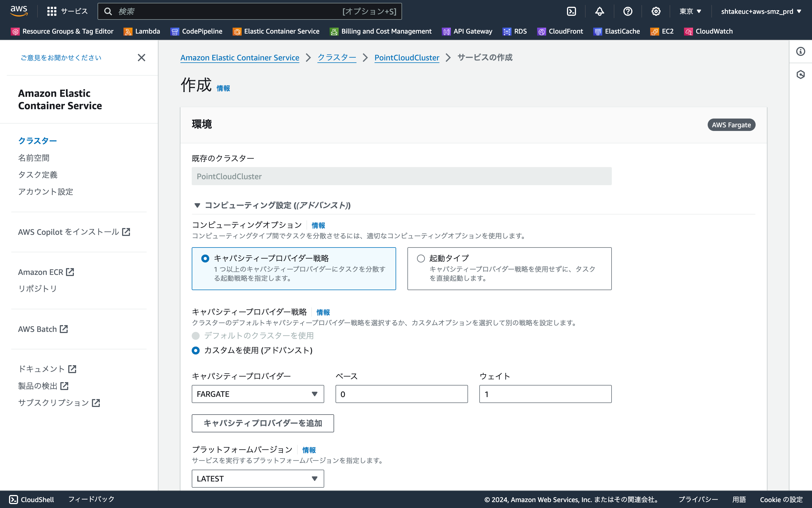The height and width of the screenshot is (508, 812).
Task: Open AWS Copilot をインストール link
Action: [x=74, y=232]
